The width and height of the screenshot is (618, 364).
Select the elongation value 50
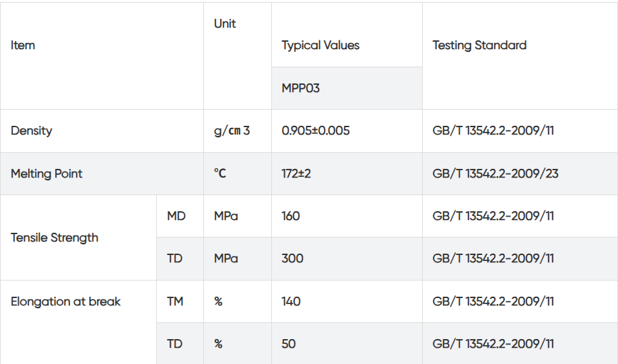[288, 344]
